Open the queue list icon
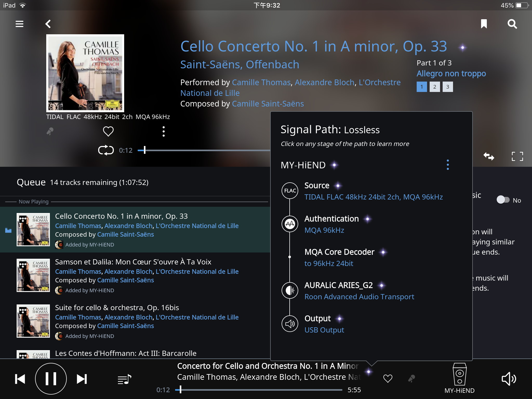The width and height of the screenshot is (532, 399). (x=124, y=380)
